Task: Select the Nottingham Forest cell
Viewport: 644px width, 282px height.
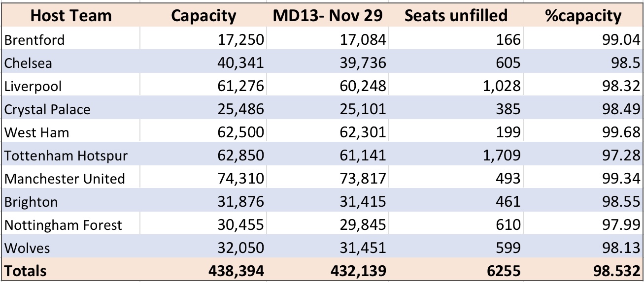Action: click(x=70, y=224)
